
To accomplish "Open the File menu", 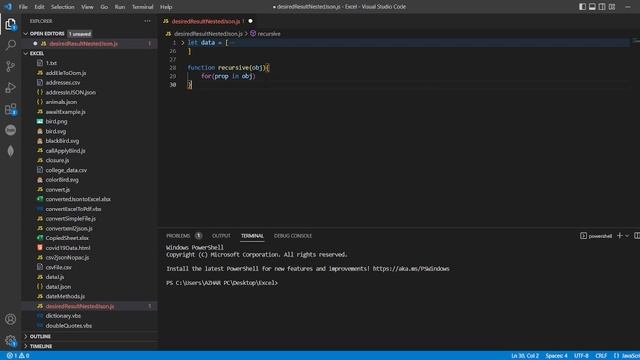I will [23, 7].
